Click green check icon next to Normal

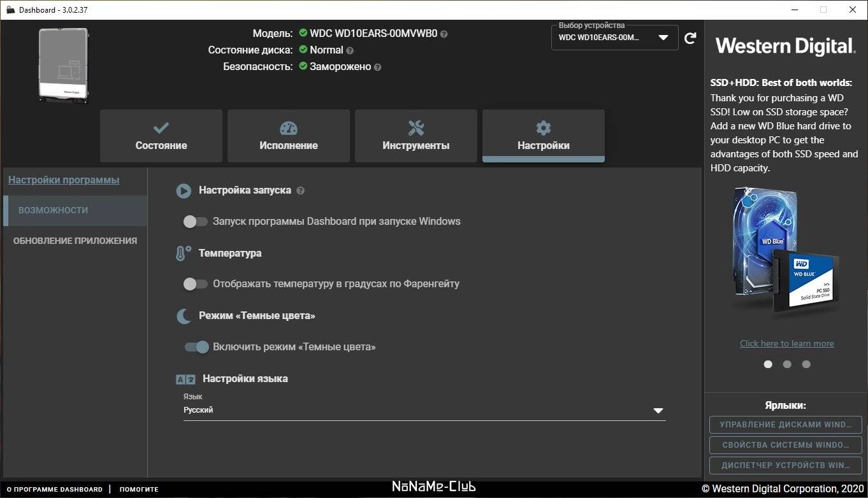(303, 50)
